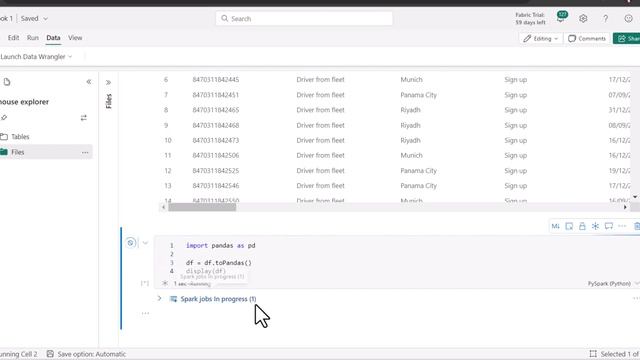Open the Comments pane
This screenshot has height=360, width=640.
(587, 38)
